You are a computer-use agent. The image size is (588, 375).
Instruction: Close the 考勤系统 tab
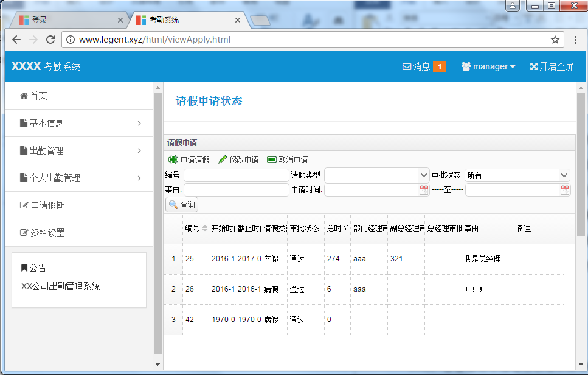(237, 20)
